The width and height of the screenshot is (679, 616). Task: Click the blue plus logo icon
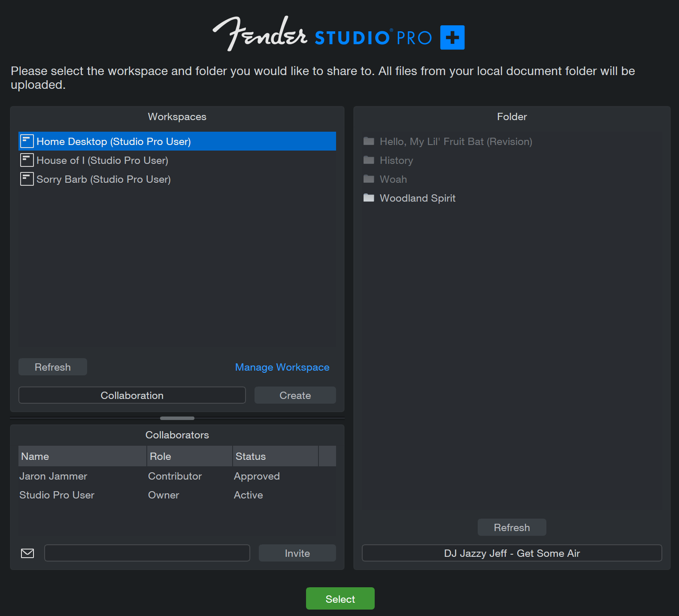pyautogui.click(x=452, y=37)
